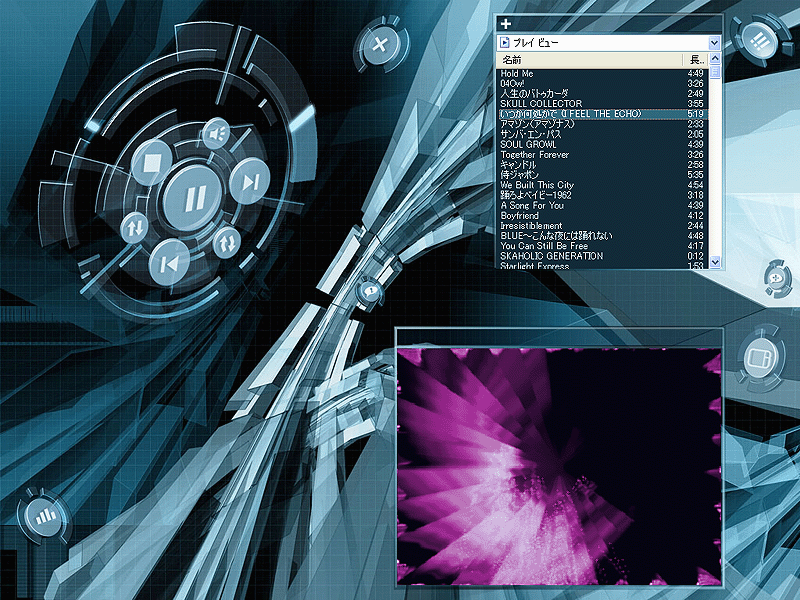This screenshot has width=800, height=600.
Task: Select the song Irresistiblement
Action: point(603,226)
